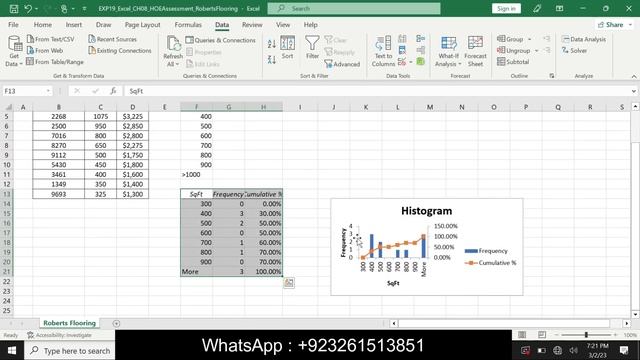The image size is (640, 360).
Task: Select the >1000 cell
Action: click(x=196, y=174)
